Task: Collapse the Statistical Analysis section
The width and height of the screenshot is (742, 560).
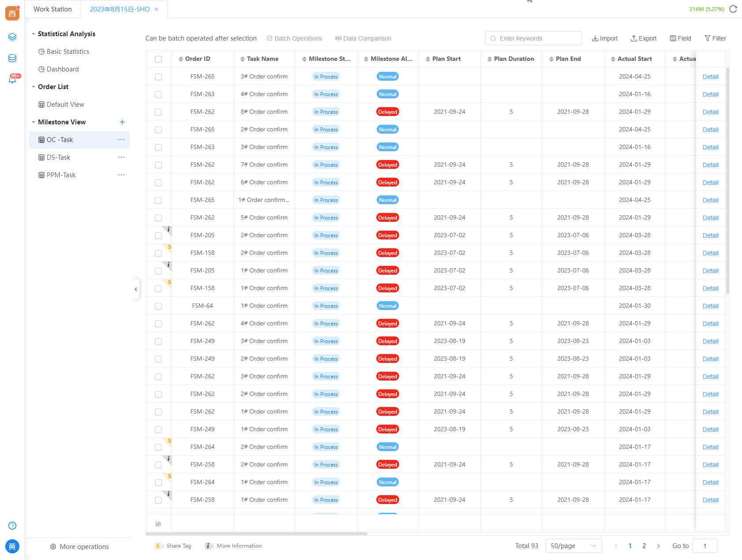Action: pyautogui.click(x=34, y=34)
